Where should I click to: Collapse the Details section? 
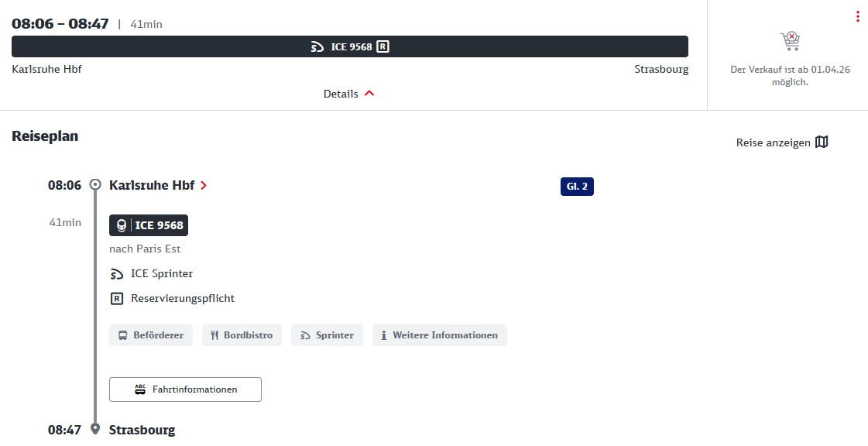coord(348,94)
